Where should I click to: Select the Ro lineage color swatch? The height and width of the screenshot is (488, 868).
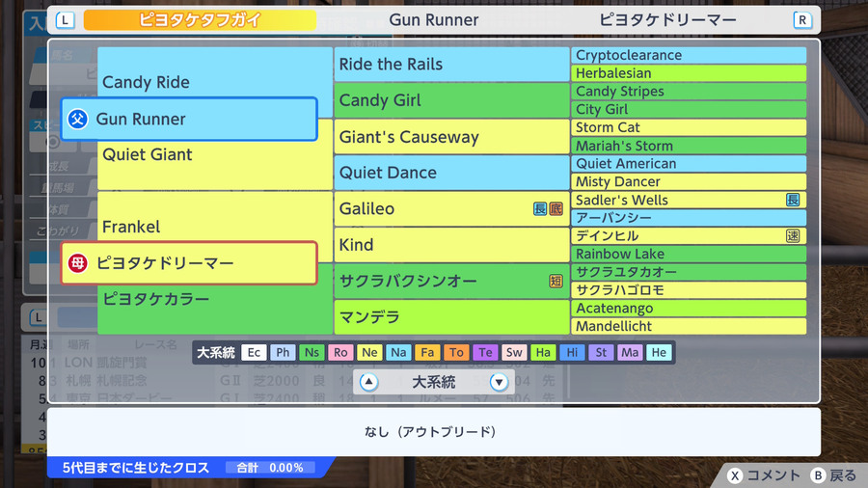(340, 352)
